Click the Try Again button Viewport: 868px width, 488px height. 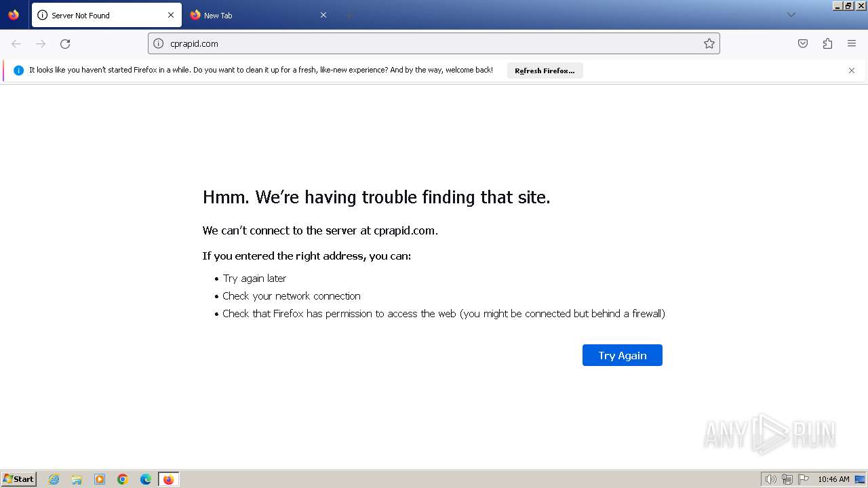pos(623,355)
